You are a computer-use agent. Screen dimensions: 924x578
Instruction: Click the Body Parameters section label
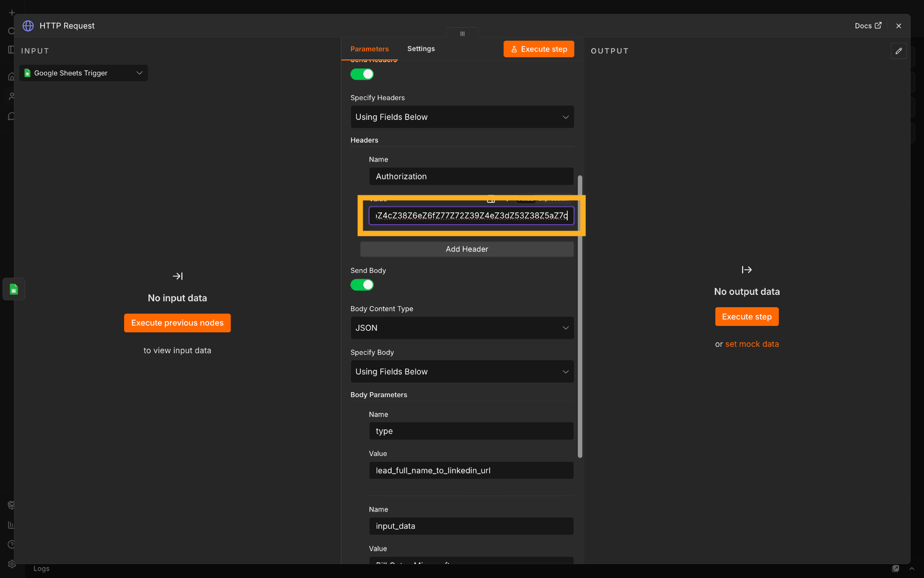379,394
